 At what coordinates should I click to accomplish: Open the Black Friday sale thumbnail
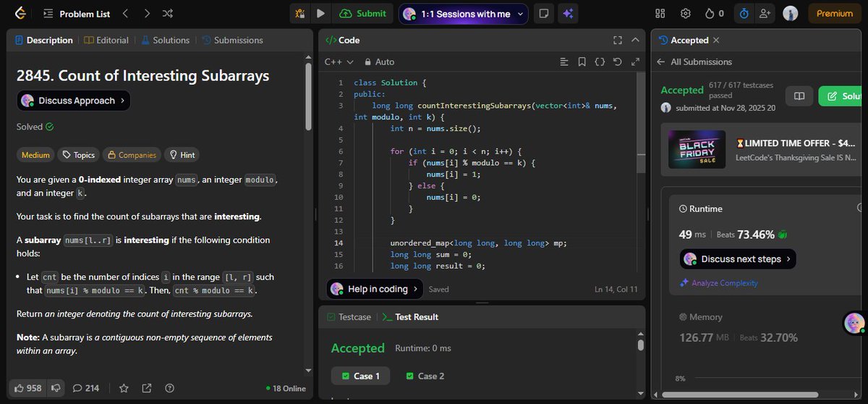tap(698, 150)
